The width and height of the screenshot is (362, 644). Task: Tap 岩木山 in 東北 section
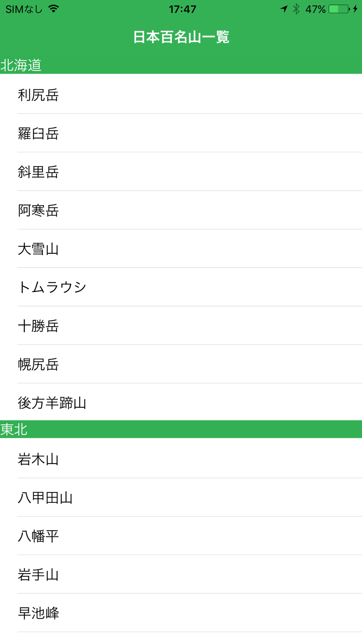coord(181,459)
